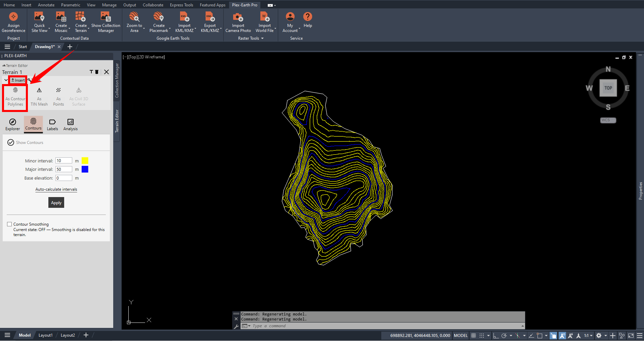
Task: Open the Home ribbon tab
Action: [9, 5]
